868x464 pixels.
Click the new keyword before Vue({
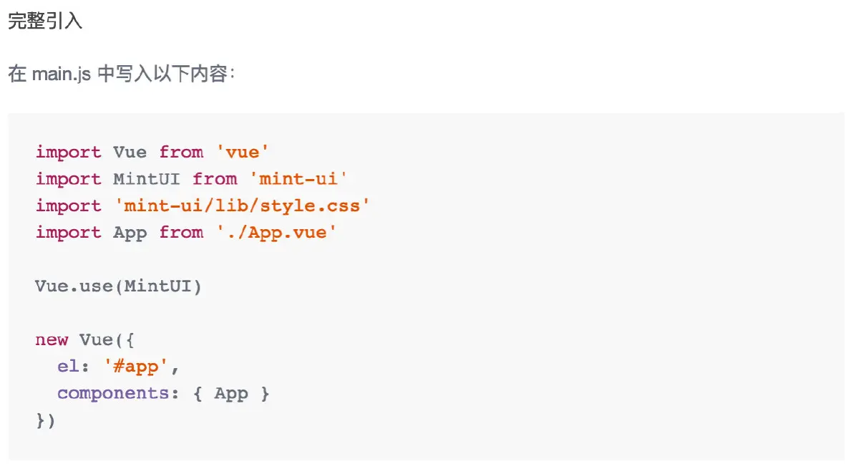pyautogui.click(x=52, y=339)
